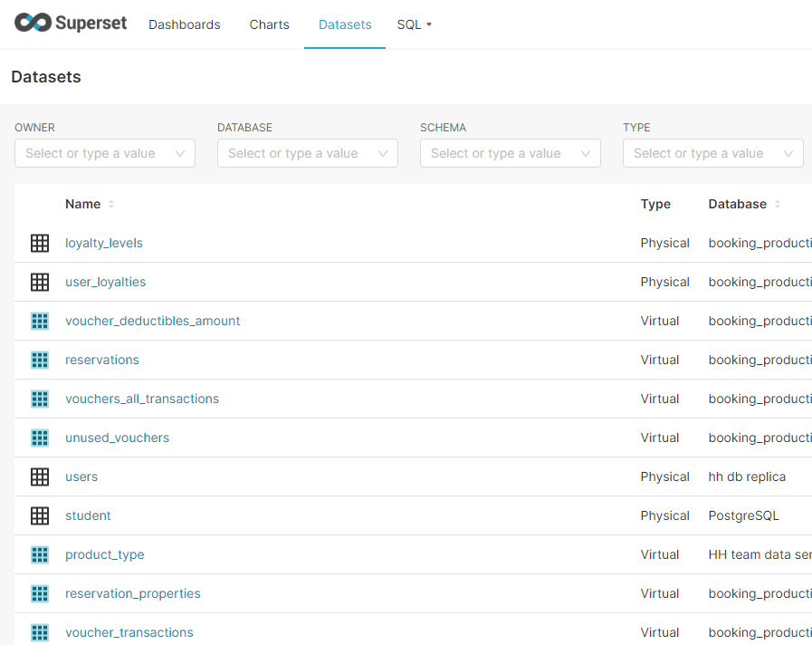The image size is (812, 645).
Task: Click the virtual dataset icon beside product_type
Action: click(x=40, y=554)
